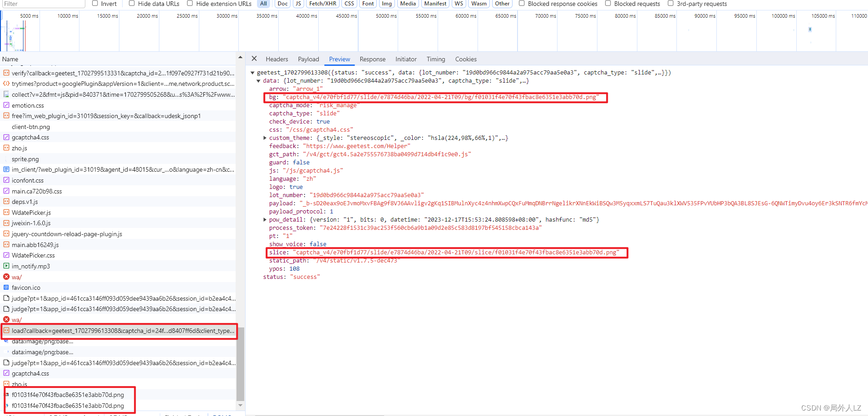Enable 3rd-party requests checkbox
The width and height of the screenshot is (868, 416).
(671, 3)
